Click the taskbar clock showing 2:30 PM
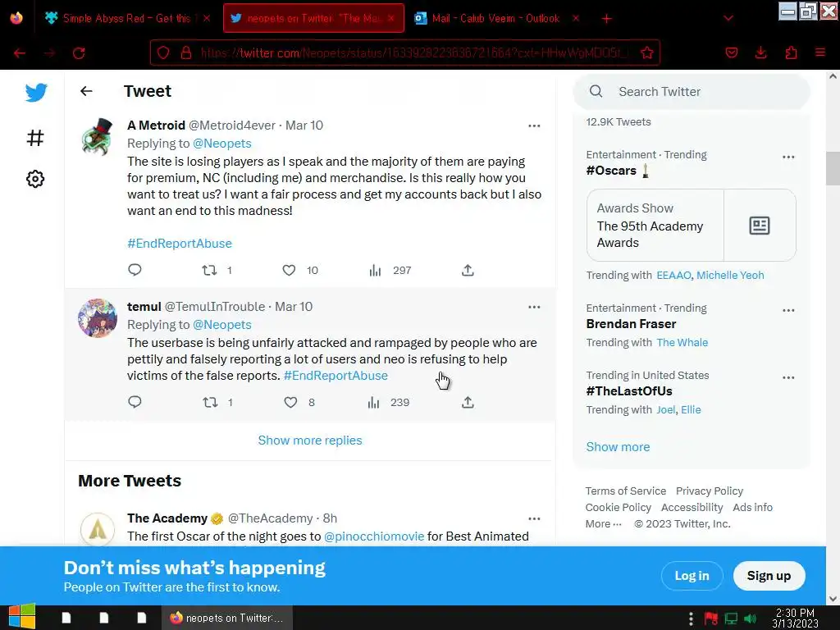The height and width of the screenshot is (630, 840). click(x=795, y=618)
